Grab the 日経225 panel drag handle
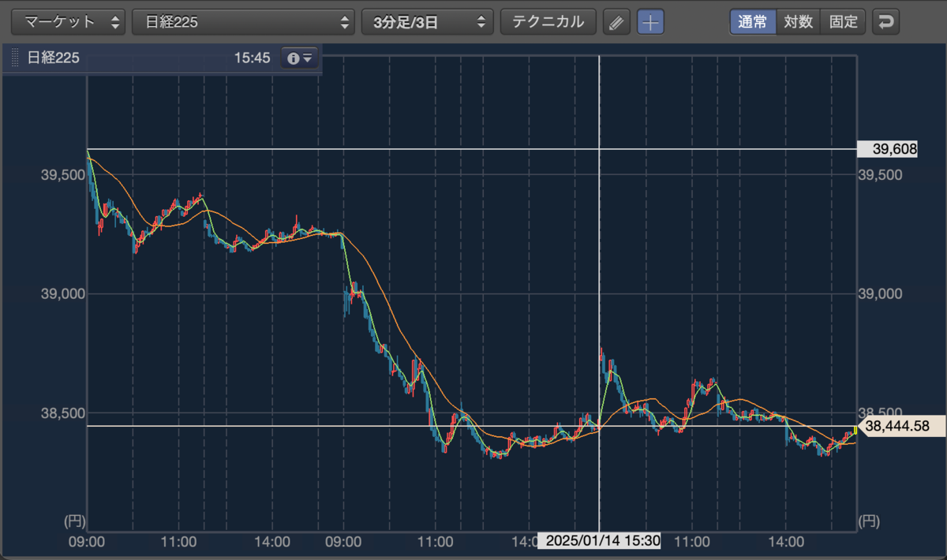The height and width of the screenshot is (560, 947). point(14,58)
